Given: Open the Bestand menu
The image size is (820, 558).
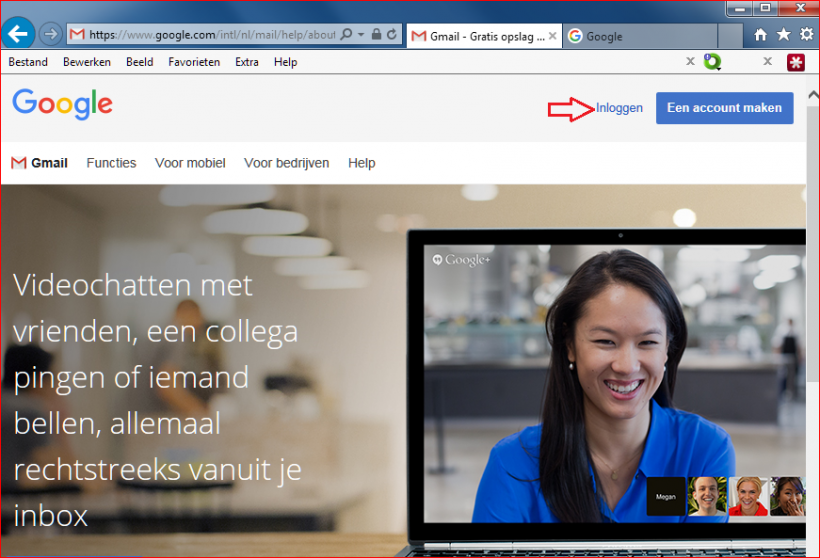Looking at the screenshot, I should (x=28, y=62).
